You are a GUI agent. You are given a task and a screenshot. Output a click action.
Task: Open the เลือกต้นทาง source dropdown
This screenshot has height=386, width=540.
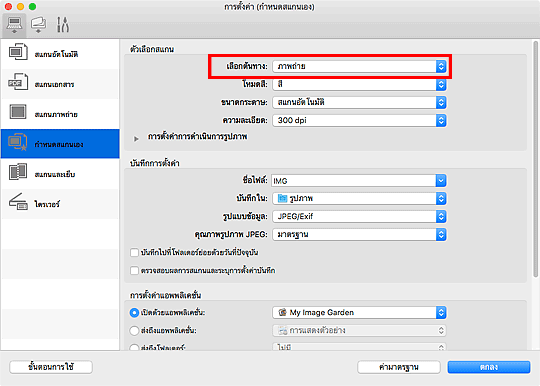[359, 66]
